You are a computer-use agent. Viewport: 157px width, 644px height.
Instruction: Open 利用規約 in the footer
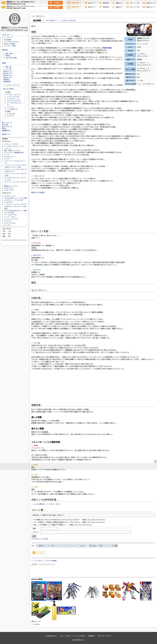[x=91, y=636]
